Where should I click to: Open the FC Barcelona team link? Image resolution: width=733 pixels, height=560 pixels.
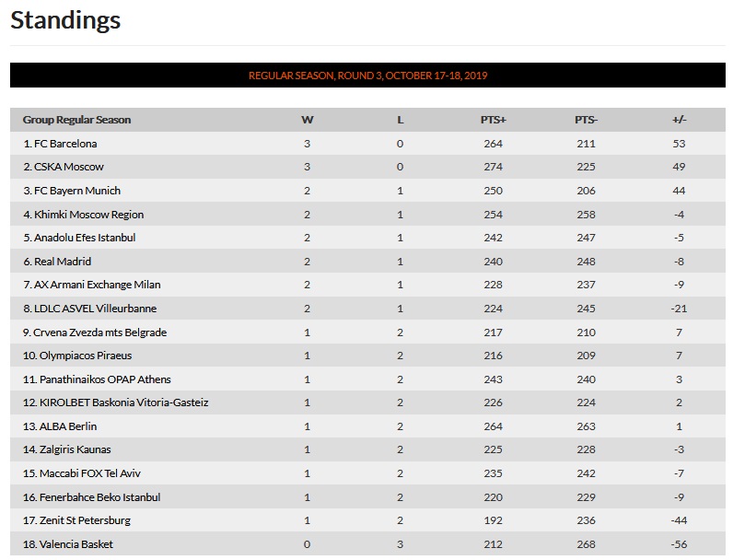[64, 144]
